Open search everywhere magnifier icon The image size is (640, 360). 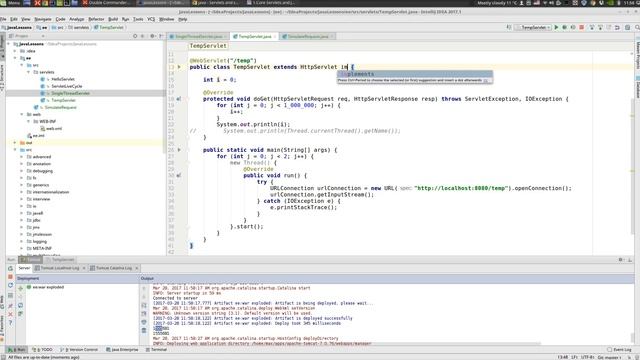click(x=637, y=27)
